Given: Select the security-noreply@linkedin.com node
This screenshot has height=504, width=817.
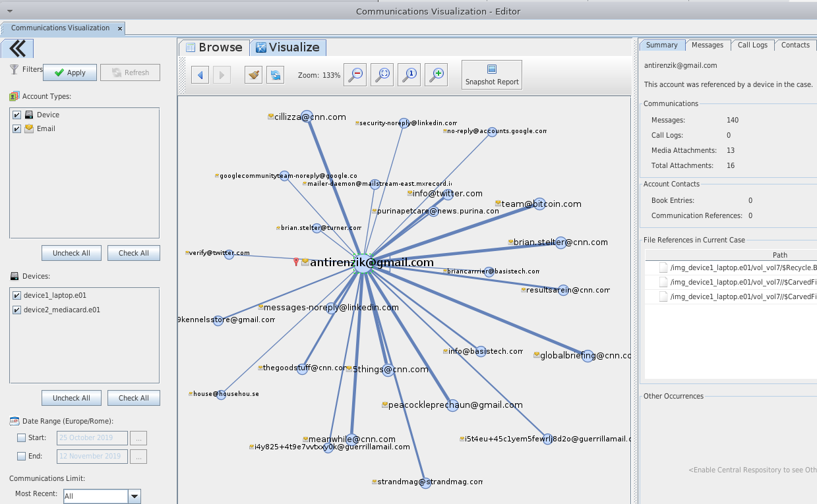Looking at the screenshot, I should point(404,123).
